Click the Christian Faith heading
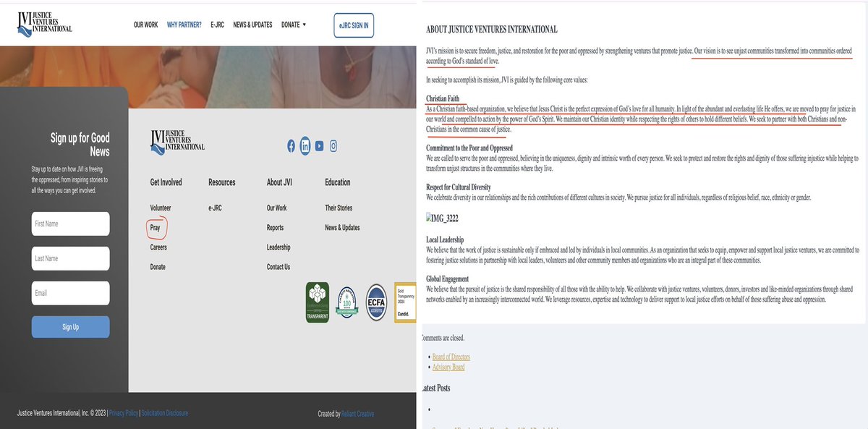Viewport: 868px width, 429px height. (x=443, y=98)
